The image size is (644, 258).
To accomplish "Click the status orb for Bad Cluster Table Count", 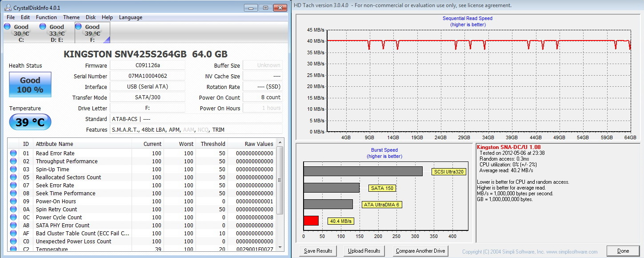I will [13, 234].
